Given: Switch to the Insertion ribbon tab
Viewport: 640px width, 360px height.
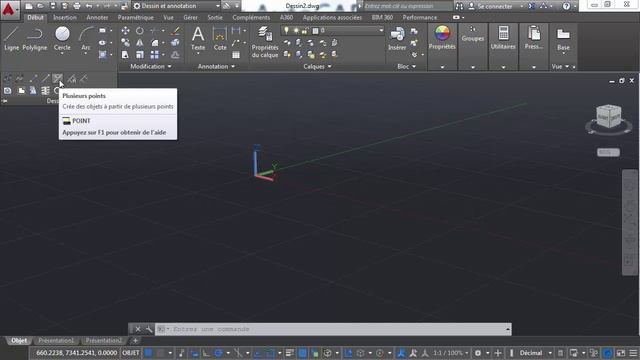Looking at the screenshot, I should (65, 18).
